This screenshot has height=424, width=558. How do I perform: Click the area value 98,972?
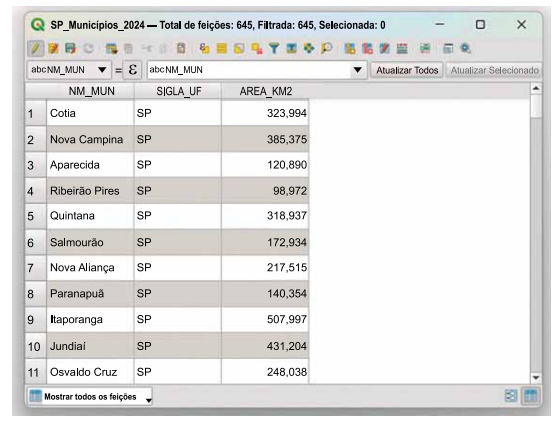(290, 191)
